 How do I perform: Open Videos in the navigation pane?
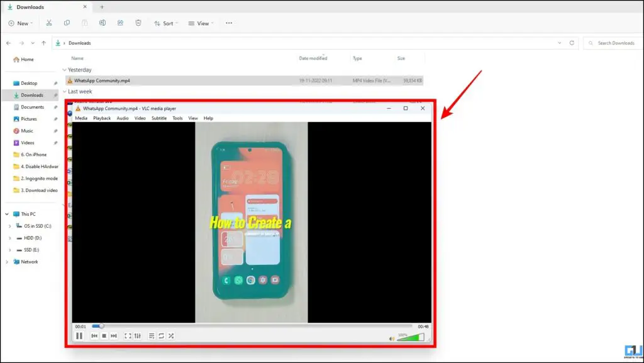pos(24,143)
